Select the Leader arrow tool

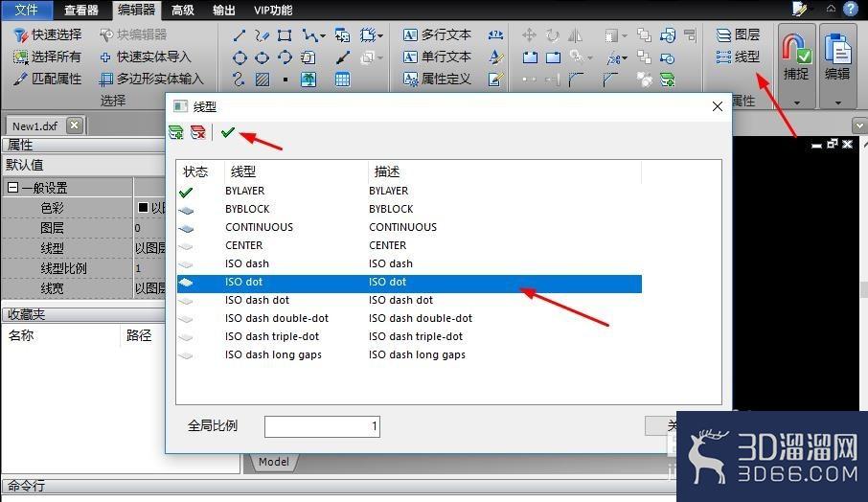pyautogui.click(x=343, y=57)
